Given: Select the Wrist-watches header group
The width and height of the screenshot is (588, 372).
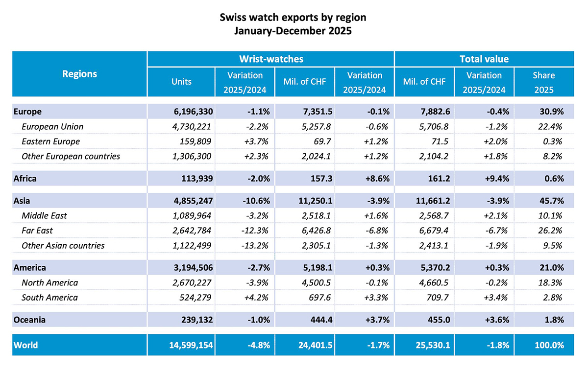Looking at the screenshot, I should (271, 59).
